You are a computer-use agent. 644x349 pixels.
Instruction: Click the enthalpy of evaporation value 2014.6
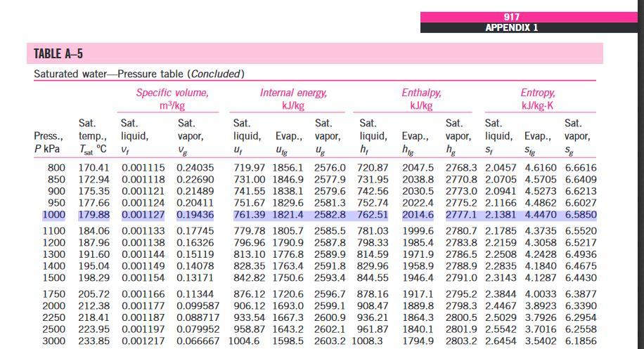(418, 215)
